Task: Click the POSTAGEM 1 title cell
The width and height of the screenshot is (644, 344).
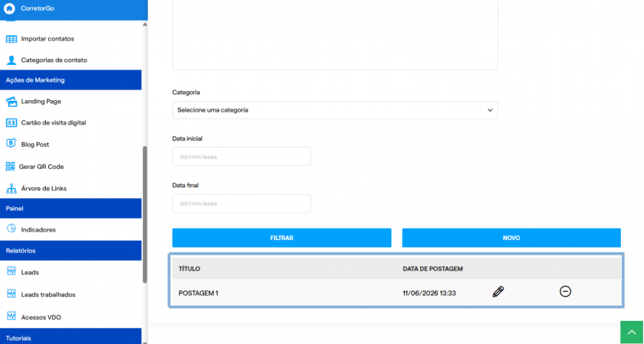Action: click(x=199, y=293)
